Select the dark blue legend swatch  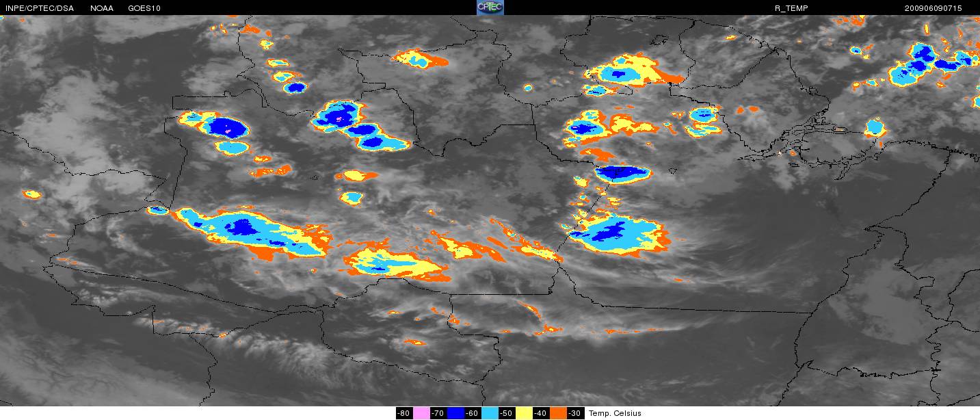[x=455, y=413]
